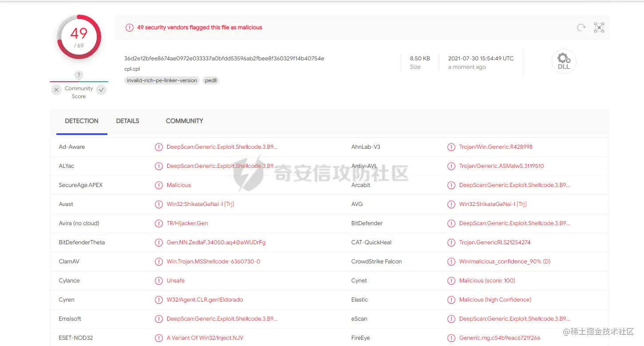Click Generic.mg.c54b9eac6721f266 result
The height and width of the screenshot is (346, 644).
[500, 338]
